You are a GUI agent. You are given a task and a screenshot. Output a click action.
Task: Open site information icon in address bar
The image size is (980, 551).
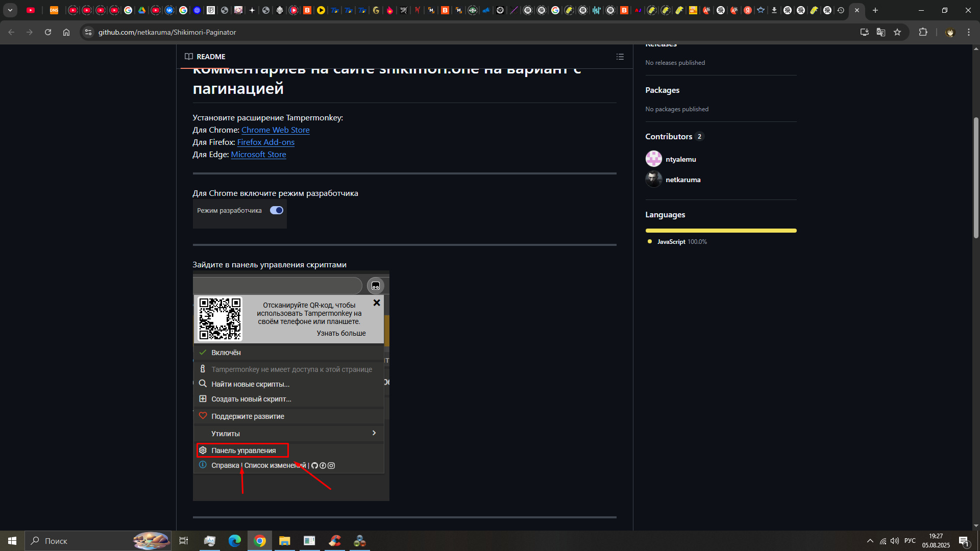coord(88,32)
